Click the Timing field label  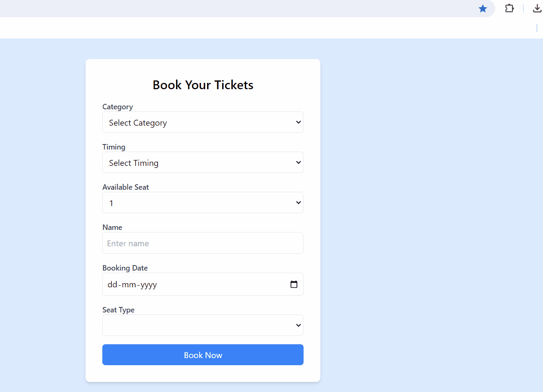[114, 147]
